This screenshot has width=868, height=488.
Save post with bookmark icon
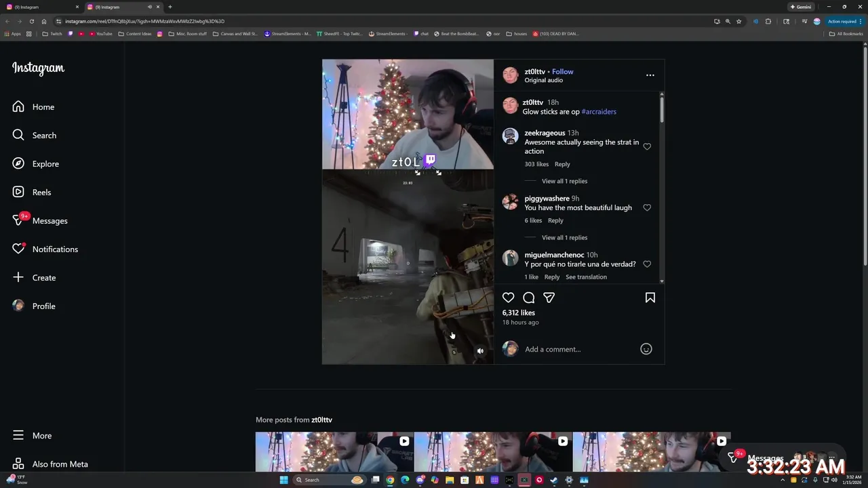point(650,298)
